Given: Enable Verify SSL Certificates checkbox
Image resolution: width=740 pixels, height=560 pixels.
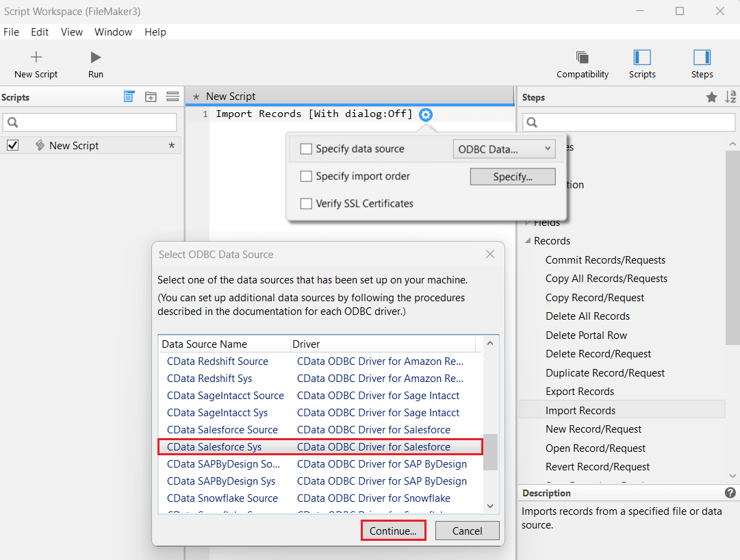Looking at the screenshot, I should [x=306, y=203].
